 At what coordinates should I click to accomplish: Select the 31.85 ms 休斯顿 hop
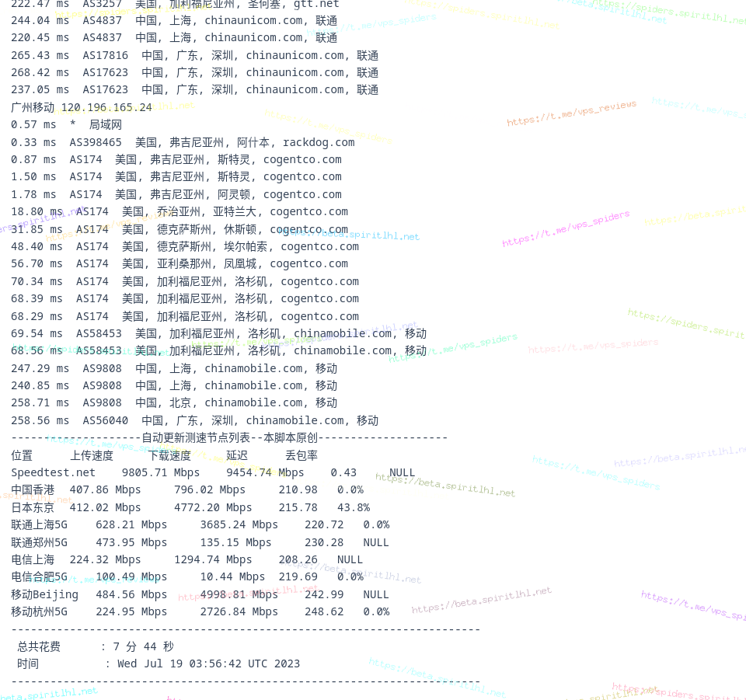[x=180, y=230]
